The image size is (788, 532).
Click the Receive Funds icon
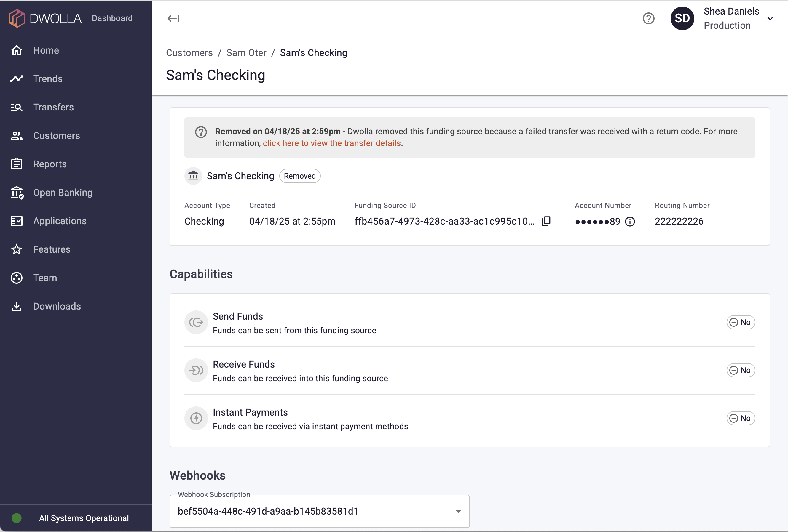click(196, 370)
